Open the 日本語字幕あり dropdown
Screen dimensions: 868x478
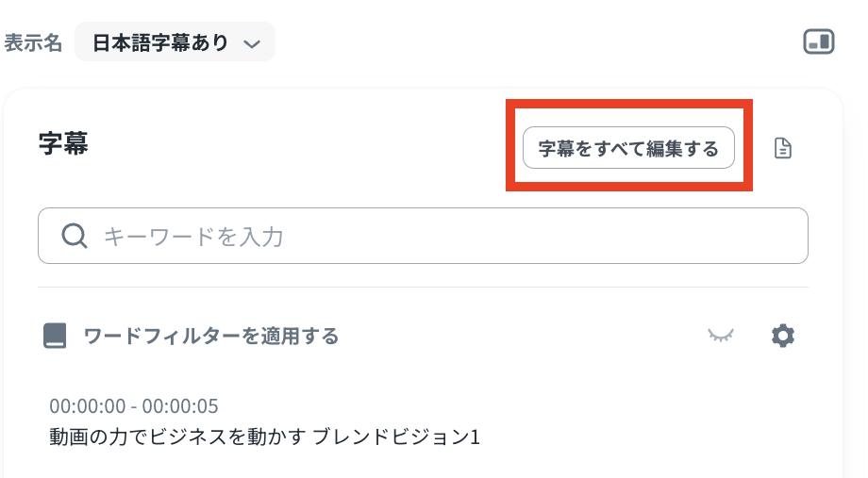click(x=175, y=42)
